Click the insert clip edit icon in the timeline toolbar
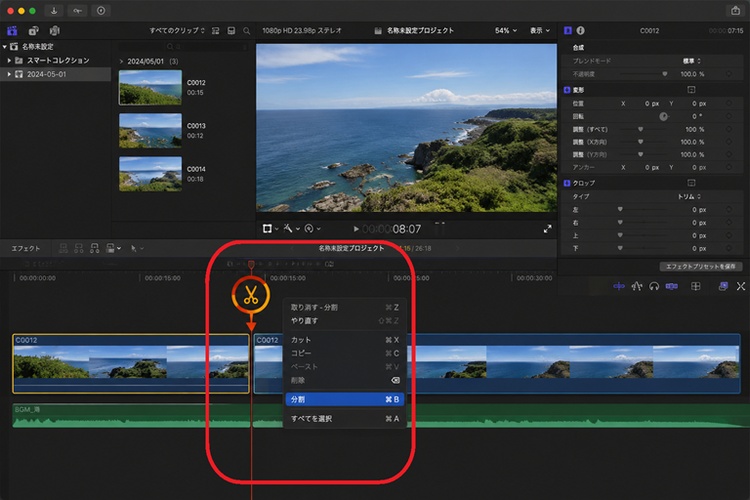 (x=79, y=248)
